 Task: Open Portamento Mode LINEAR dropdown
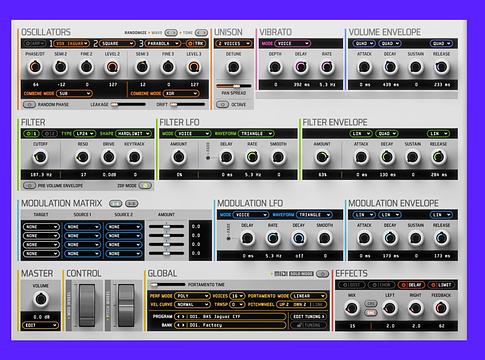tap(309, 296)
